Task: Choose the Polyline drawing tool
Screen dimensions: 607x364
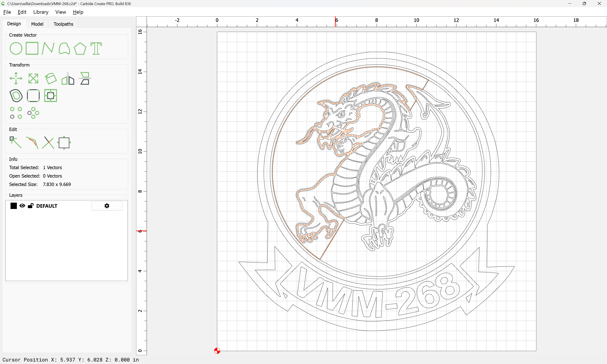Action: point(48,48)
